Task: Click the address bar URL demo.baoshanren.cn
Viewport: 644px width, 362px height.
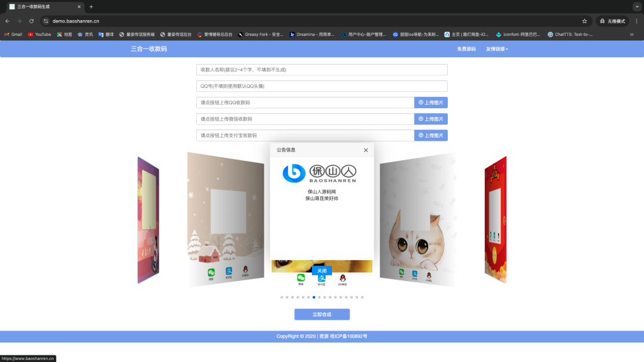Action: (x=75, y=21)
